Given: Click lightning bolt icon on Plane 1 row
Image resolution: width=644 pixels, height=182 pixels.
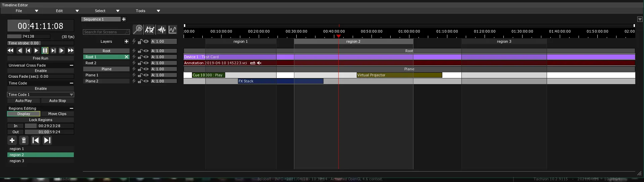Looking at the screenshot, I should click(134, 75).
